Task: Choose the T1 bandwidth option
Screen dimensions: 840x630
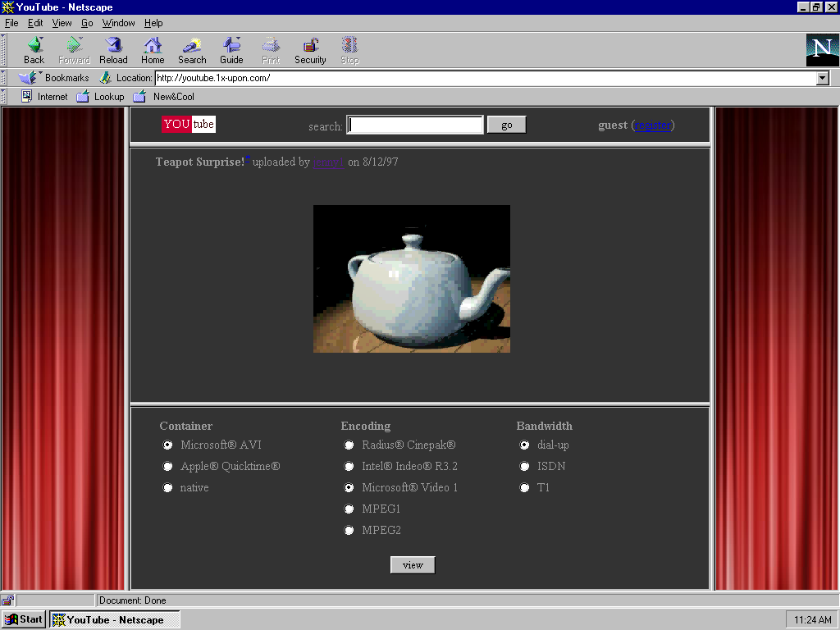Action: [525, 488]
